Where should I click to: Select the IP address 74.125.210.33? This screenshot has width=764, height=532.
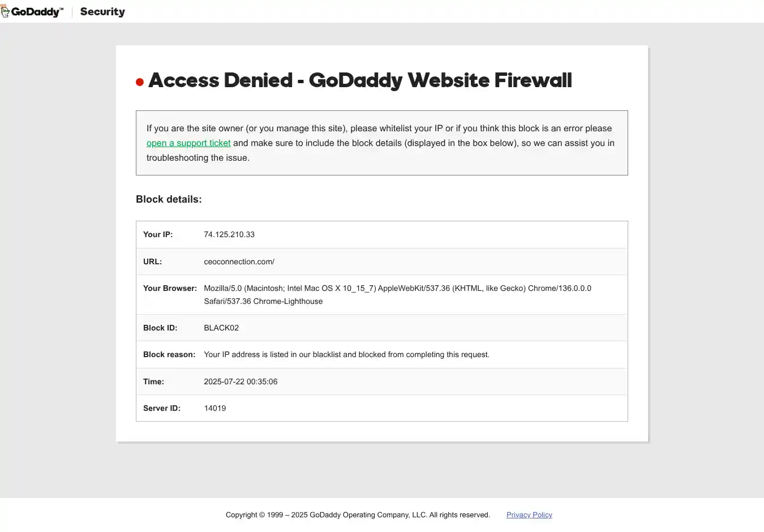click(229, 234)
